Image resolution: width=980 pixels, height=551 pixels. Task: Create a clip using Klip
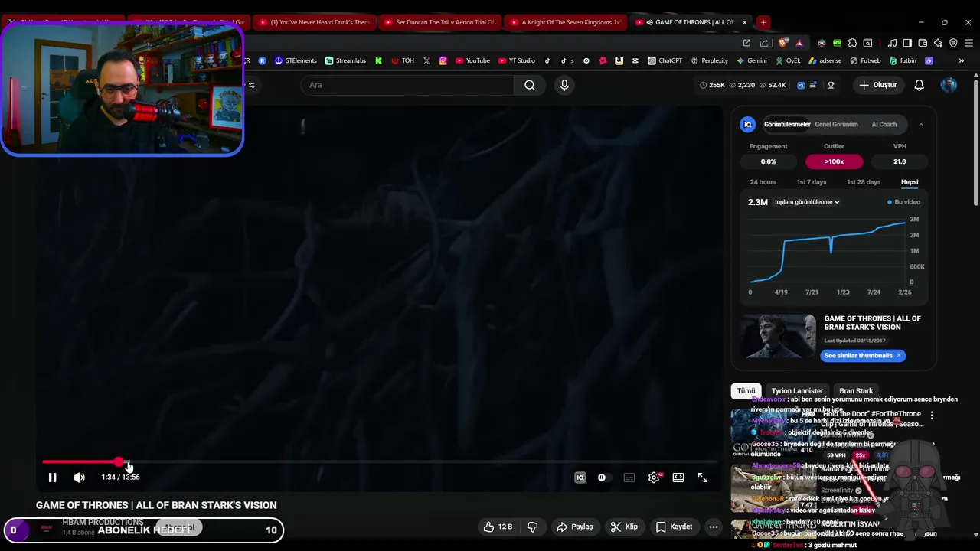click(623, 527)
